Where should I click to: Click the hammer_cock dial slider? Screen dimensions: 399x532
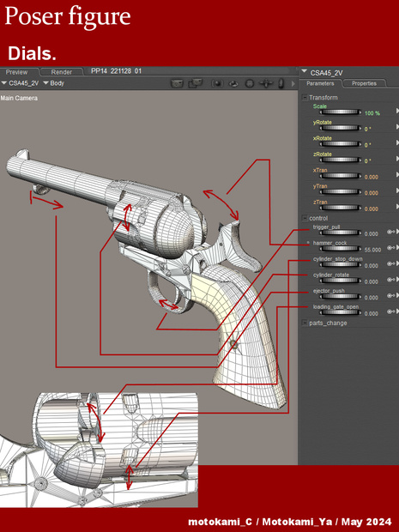point(341,248)
